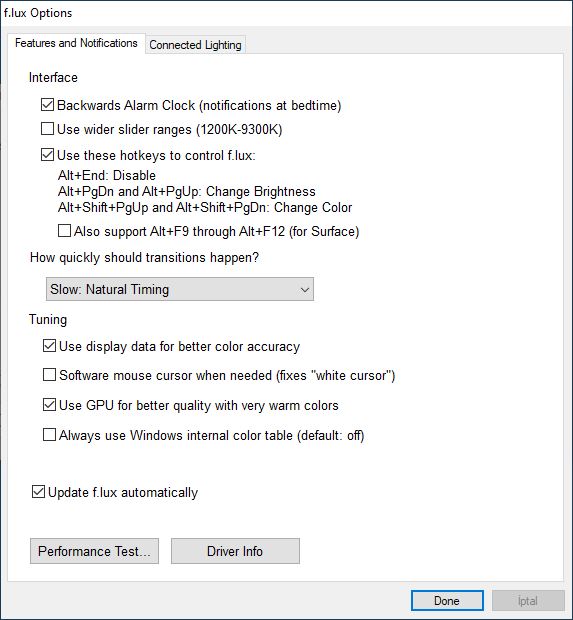This screenshot has height=620, width=573.
Task: Click the f.lux Options title bar
Action: click(x=286, y=13)
